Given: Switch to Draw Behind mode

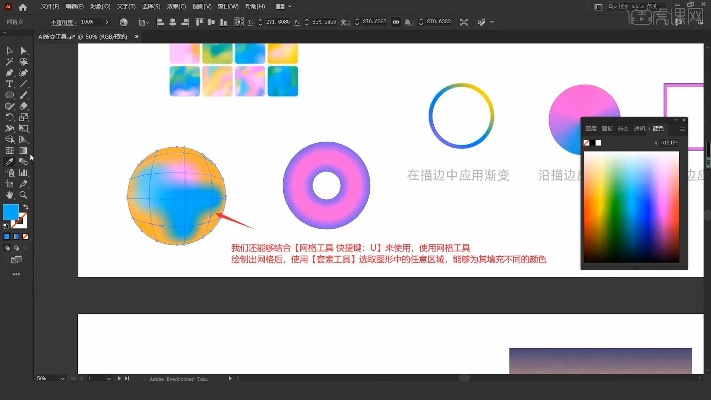Looking at the screenshot, I should coord(16,248).
